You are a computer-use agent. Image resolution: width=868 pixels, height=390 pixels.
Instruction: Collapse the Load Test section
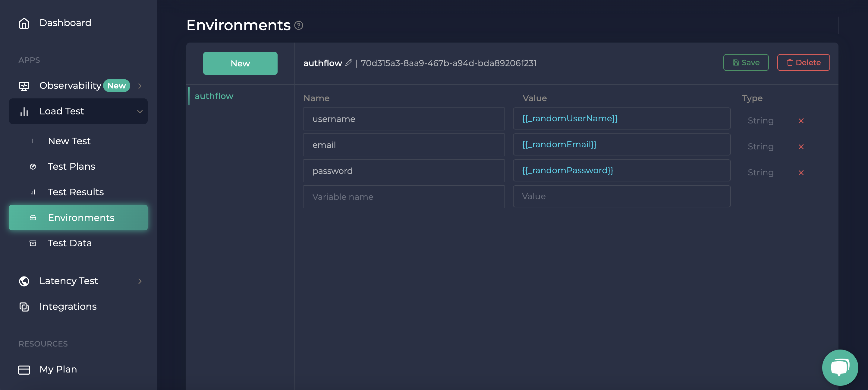tap(140, 111)
